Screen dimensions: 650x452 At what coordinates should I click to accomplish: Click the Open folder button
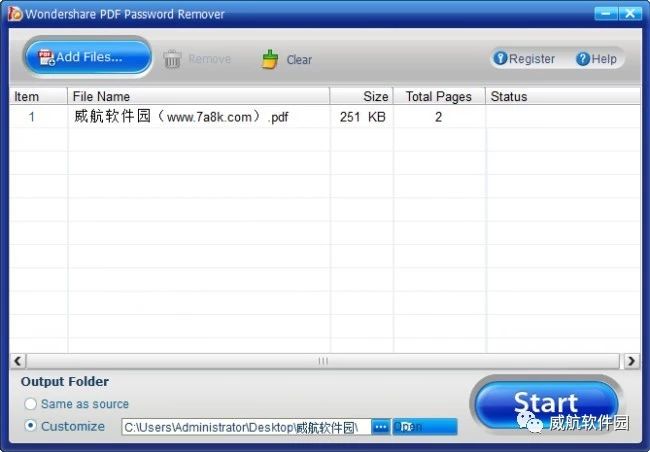point(425,427)
